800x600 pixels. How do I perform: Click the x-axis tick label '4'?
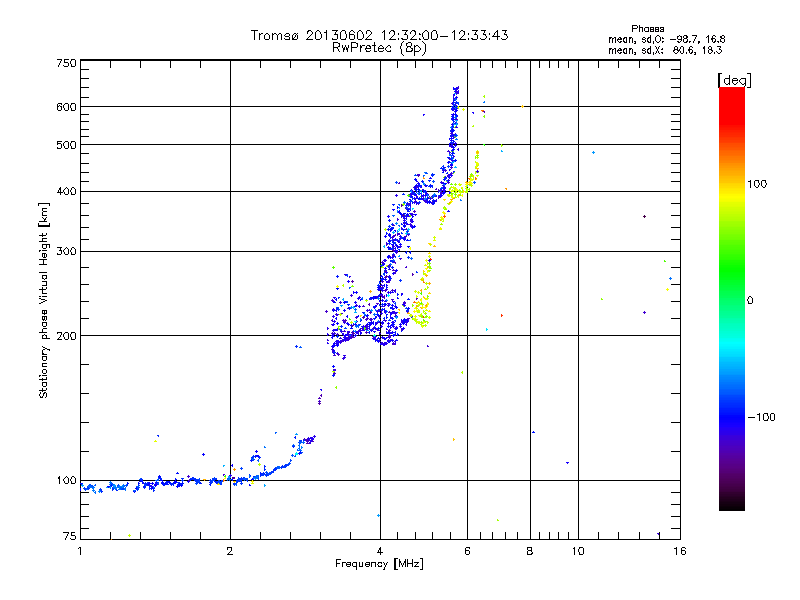point(380,551)
